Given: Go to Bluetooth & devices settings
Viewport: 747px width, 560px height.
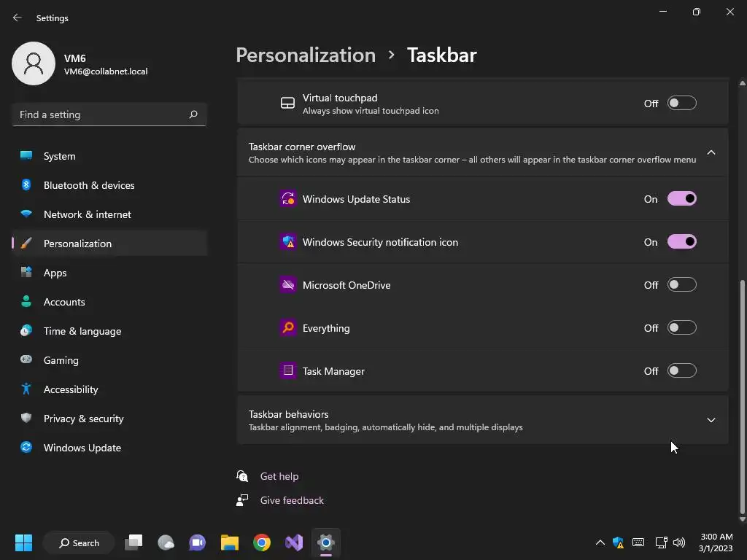Looking at the screenshot, I should [x=89, y=185].
